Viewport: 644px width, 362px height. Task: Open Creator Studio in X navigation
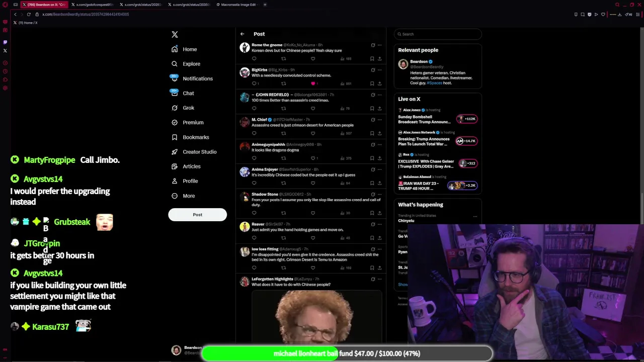tap(194, 152)
